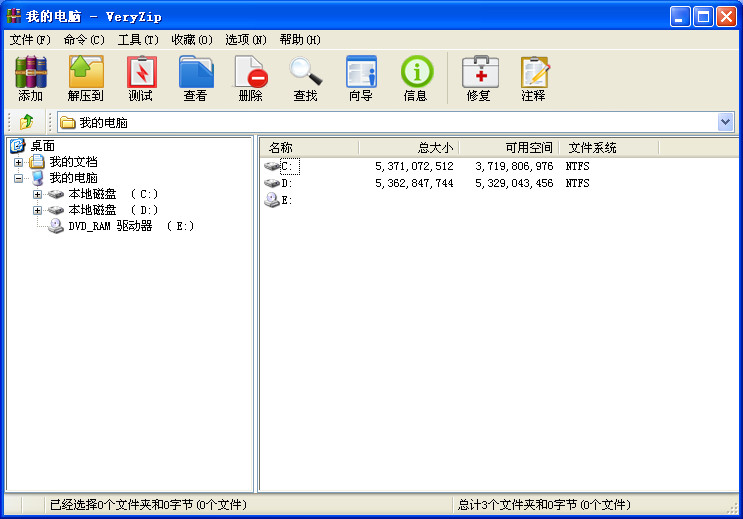Open the address bar dropdown arrow
The image size is (743, 519).
[x=725, y=122]
